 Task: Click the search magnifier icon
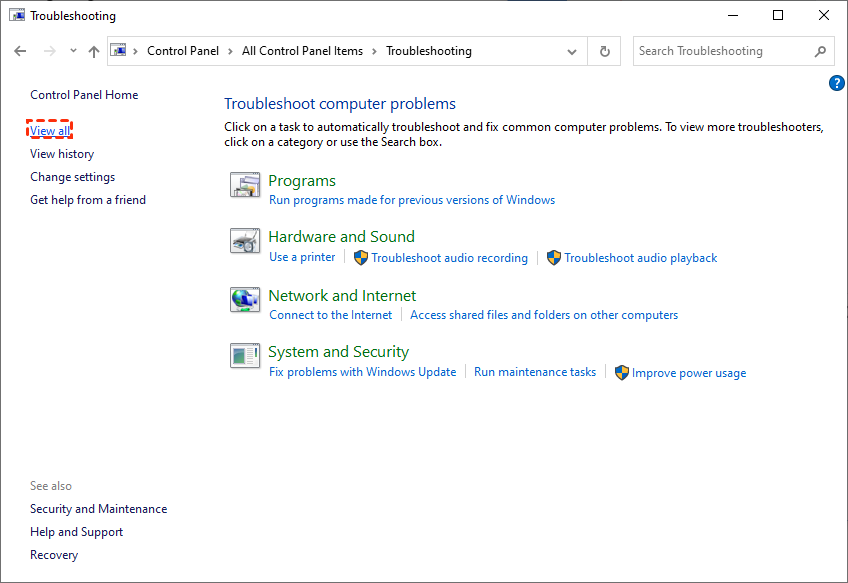820,51
